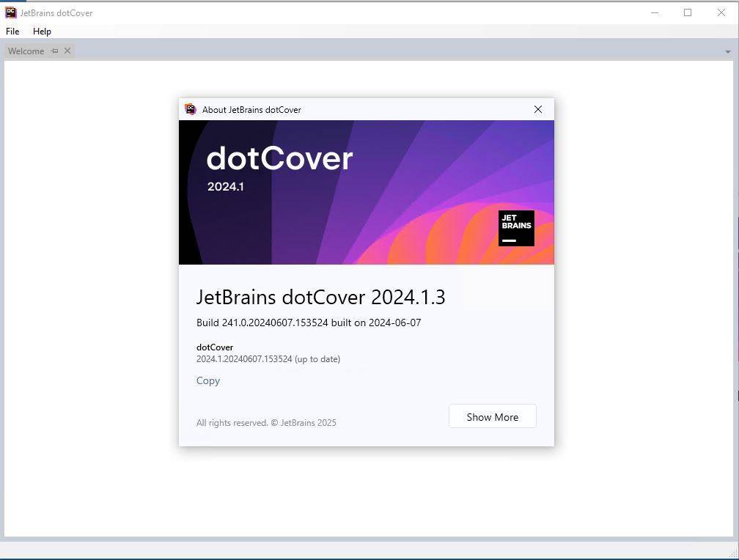Minimize the JetBrains dotCover window
Screen dimensions: 739x560
tap(655, 12)
